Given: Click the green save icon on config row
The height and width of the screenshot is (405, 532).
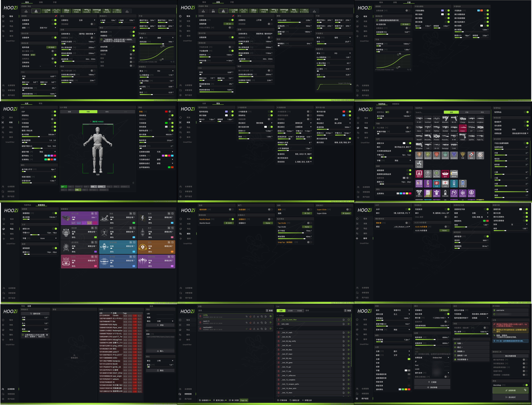Looking at the screenshot, I should pos(271,316).
